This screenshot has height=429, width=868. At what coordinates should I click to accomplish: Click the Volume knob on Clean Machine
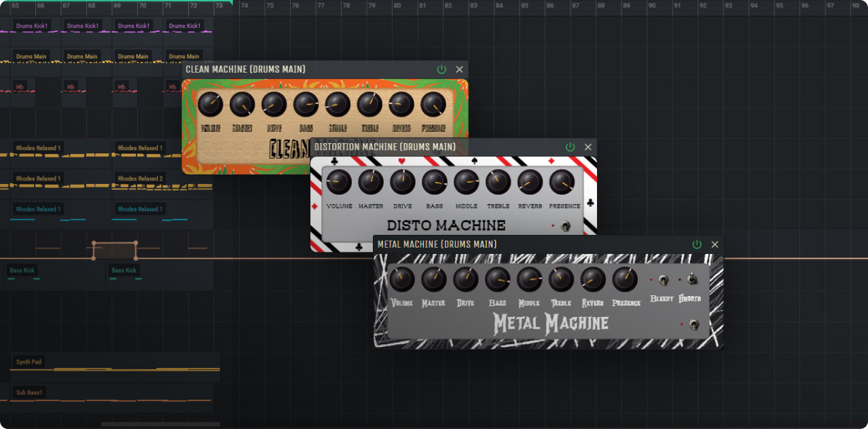(211, 105)
